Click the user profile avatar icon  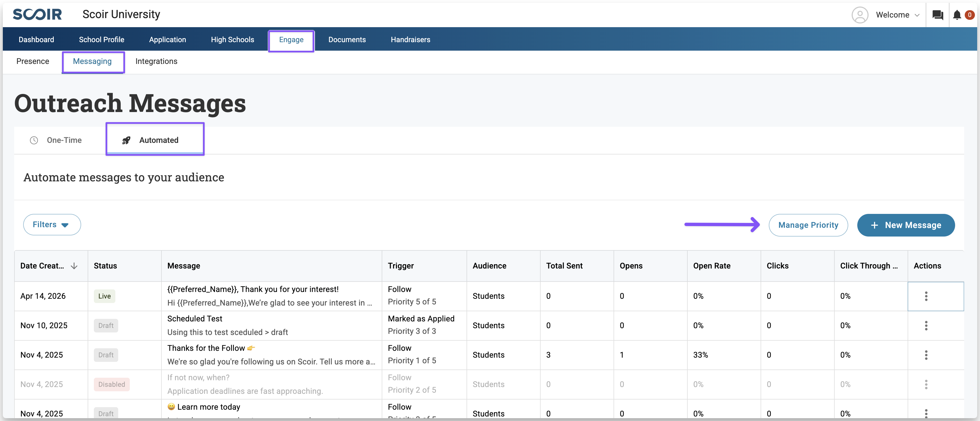[x=859, y=15]
